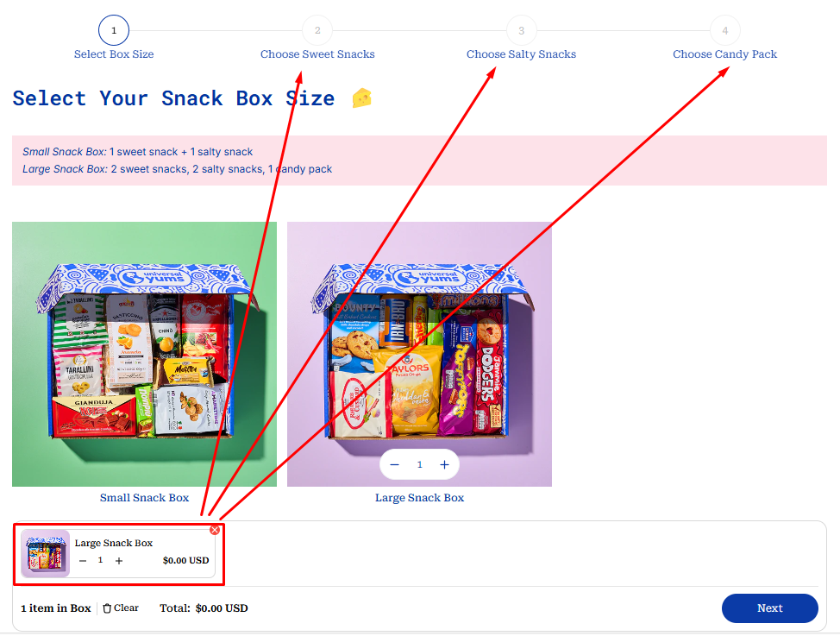Screen dimensions: 840x636
Task: Open the Choose Sweet Snacks step label
Action: click(x=317, y=54)
